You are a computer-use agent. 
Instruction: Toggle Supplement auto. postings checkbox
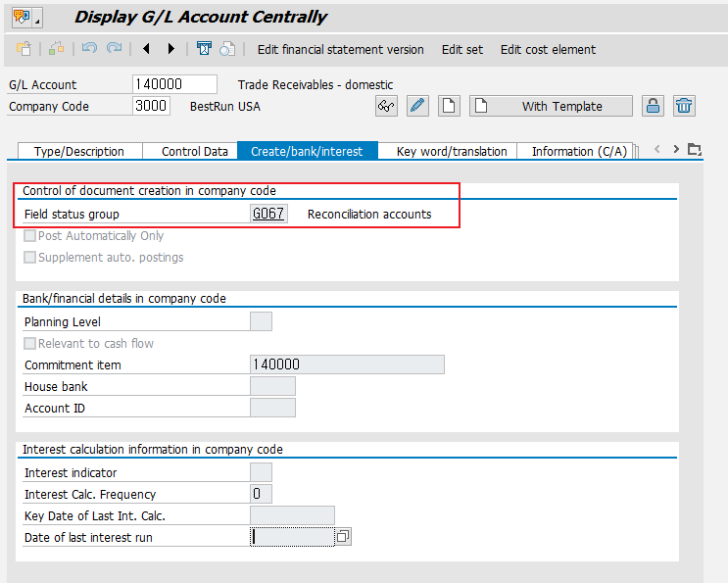click(29, 257)
